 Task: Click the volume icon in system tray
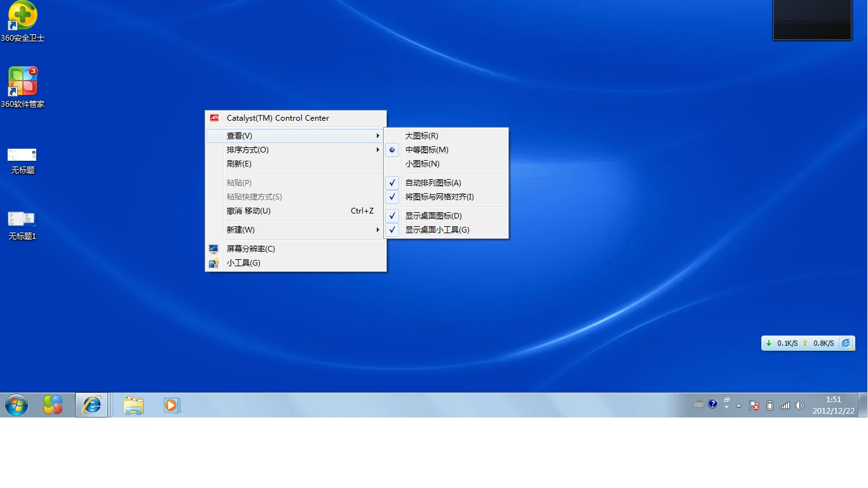pos(799,405)
